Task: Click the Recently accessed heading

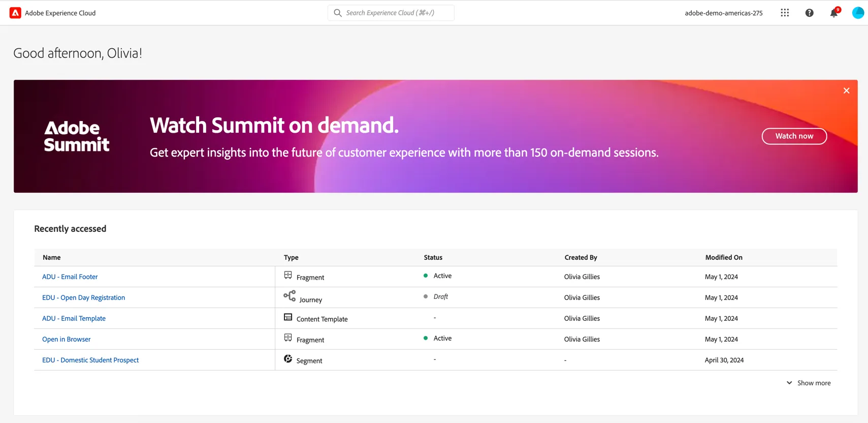Action: tap(70, 229)
